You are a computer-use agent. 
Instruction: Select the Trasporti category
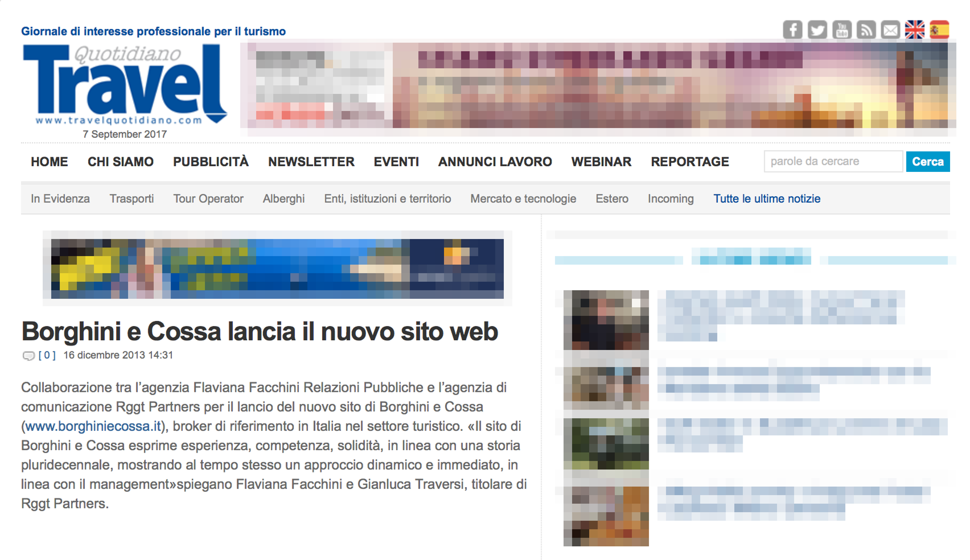[x=132, y=199]
